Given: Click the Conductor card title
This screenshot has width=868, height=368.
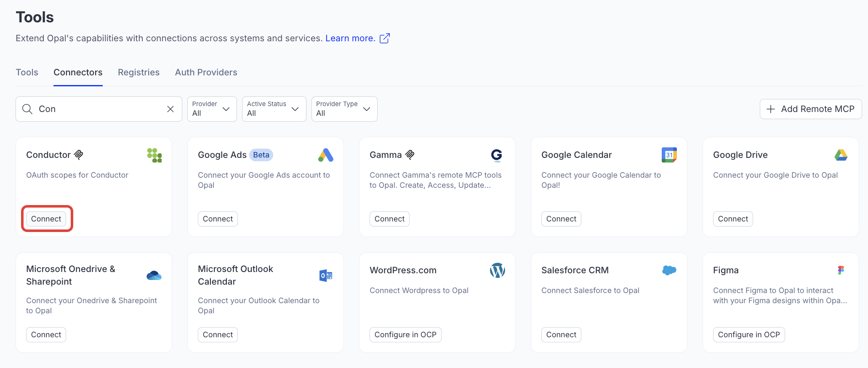Looking at the screenshot, I should tap(48, 155).
